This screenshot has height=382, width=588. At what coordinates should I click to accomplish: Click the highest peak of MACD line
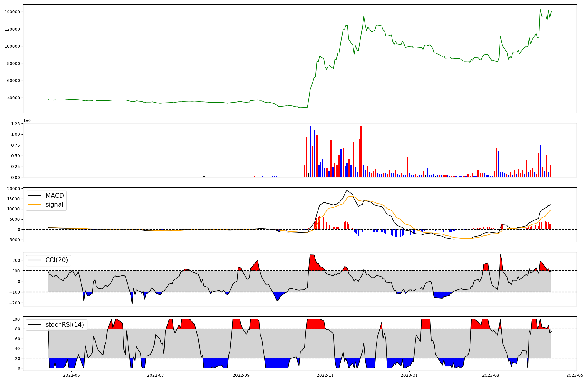(x=347, y=190)
